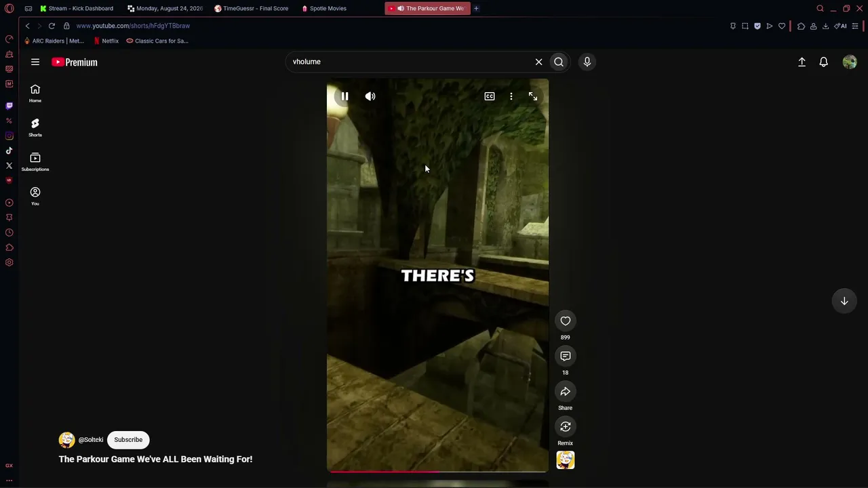868x488 pixels.
Task: Open a new browser tab
Action: 476,8
